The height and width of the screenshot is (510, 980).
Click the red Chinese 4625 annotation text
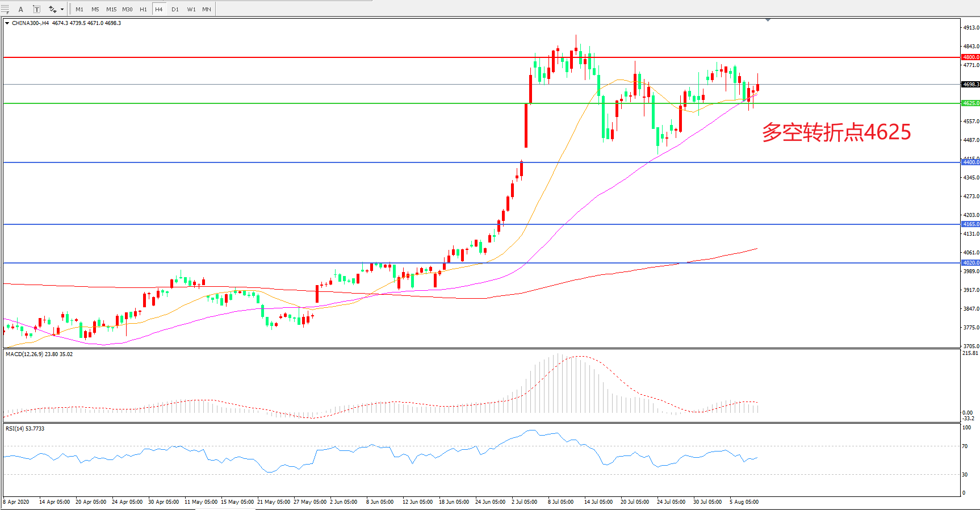(x=836, y=132)
